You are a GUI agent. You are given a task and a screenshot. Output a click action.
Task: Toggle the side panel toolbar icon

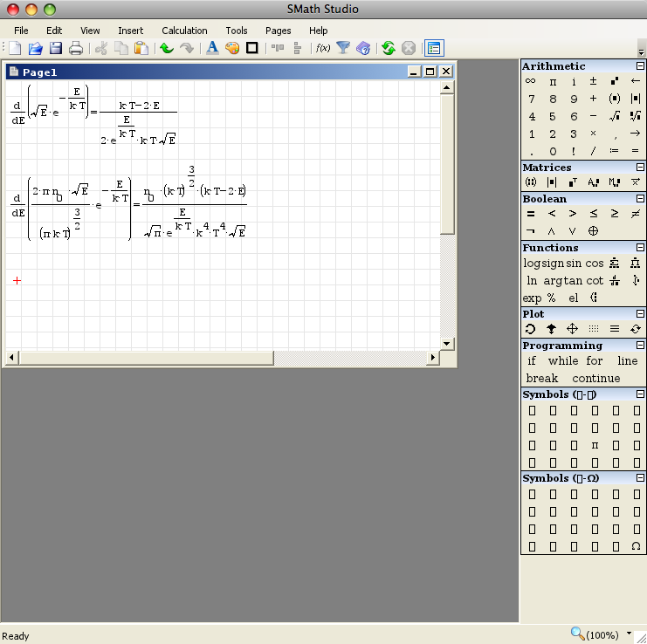pos(434,48)
